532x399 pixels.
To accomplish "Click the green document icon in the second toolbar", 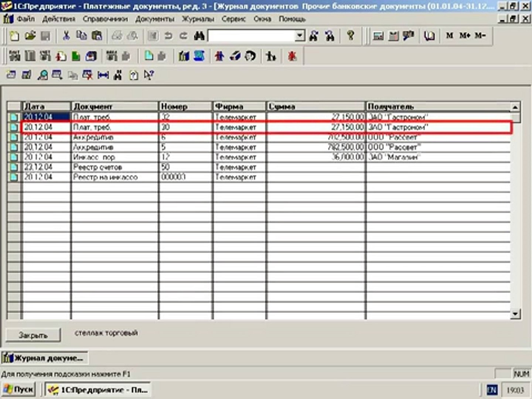I will (x=76, y=56).
